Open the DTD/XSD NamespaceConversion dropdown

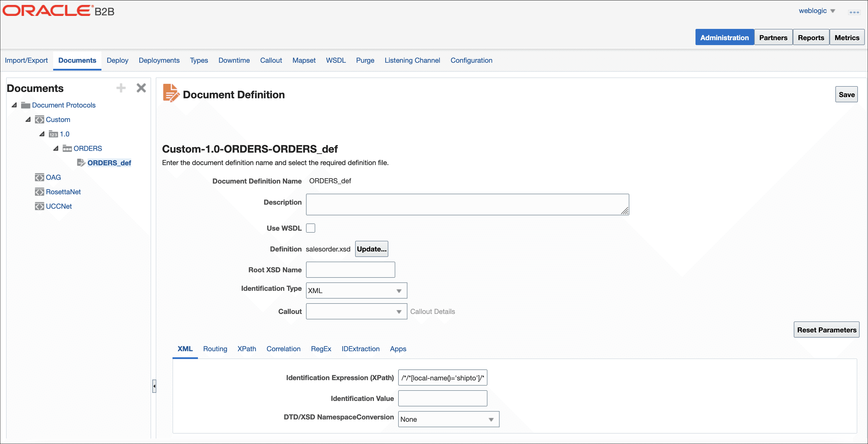click(448, 419)
